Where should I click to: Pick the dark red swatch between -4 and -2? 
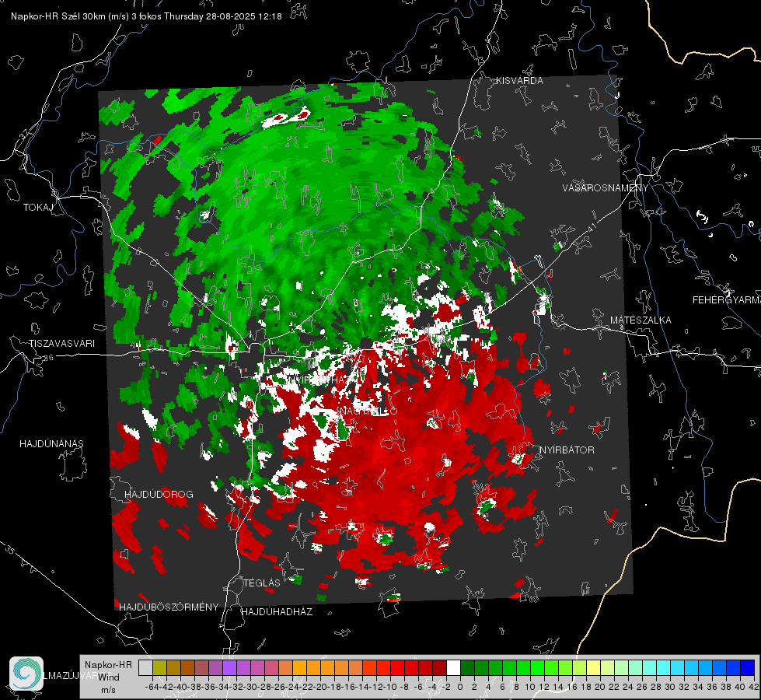(x=439, y=668)
